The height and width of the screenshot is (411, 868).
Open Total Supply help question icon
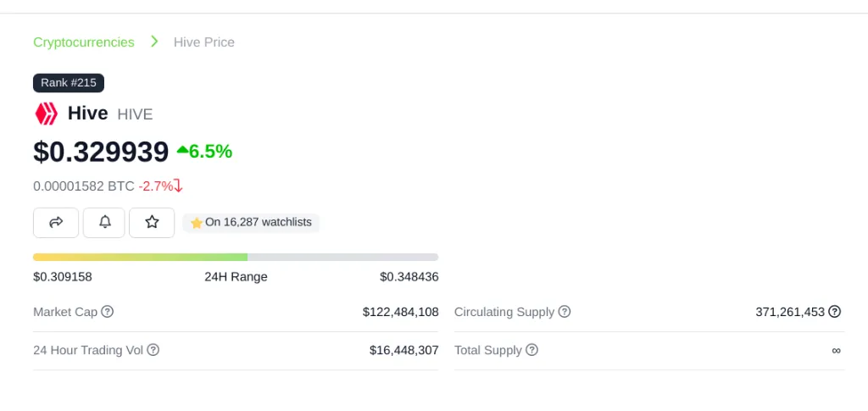point(532,350)
